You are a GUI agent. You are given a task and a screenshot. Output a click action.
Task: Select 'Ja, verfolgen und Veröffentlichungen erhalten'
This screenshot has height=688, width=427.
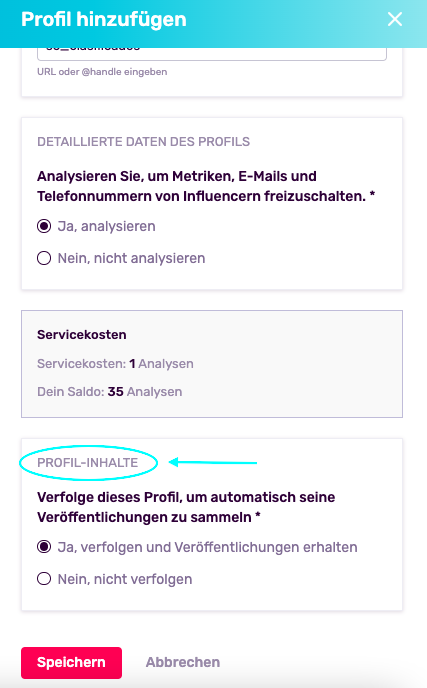click(x=44, y=547)
